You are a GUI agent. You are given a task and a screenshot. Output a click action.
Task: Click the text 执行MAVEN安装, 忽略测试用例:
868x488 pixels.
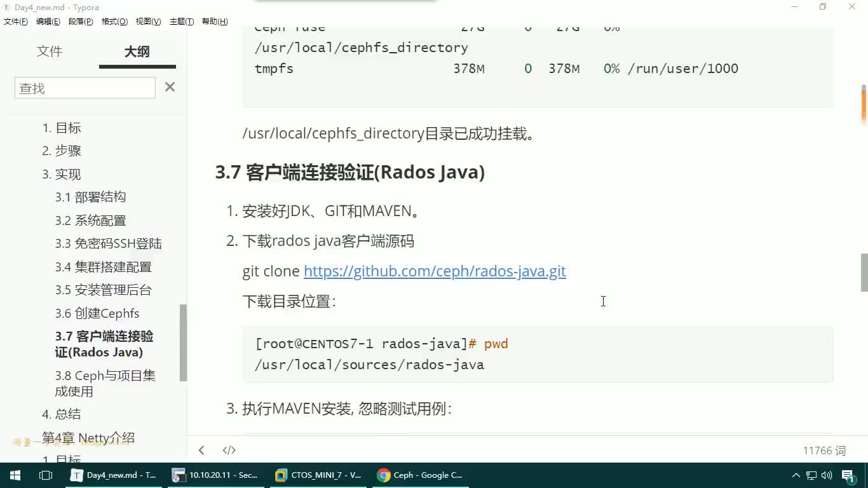click(347, 409)
